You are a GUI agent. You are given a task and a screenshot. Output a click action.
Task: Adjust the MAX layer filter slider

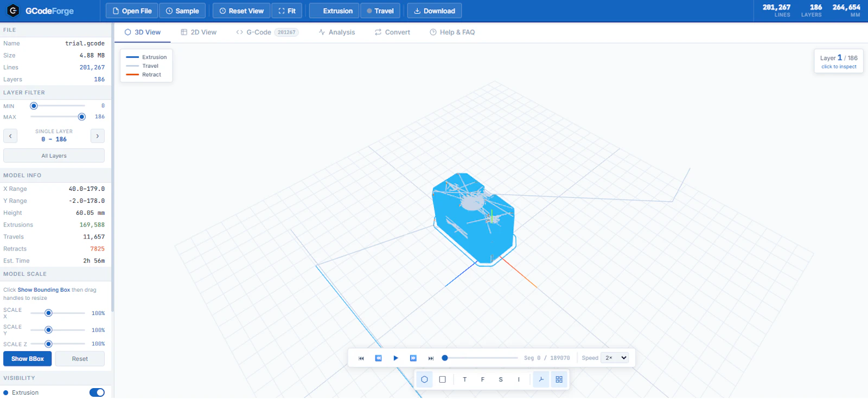pyautogui.click(x=58, y=117)
